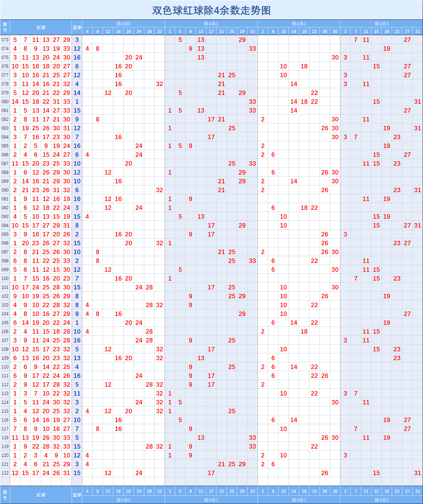The width and height of the screenshot is (423, 504).
Task: Click blue ball 13 in row 109
Action: (x=77, y=358)
